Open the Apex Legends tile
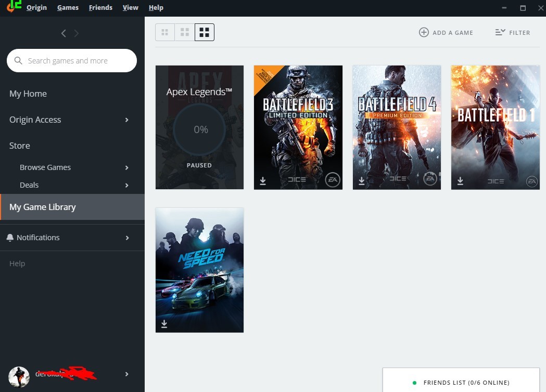This screenshot has width=546, height=392. pos(199,127)
